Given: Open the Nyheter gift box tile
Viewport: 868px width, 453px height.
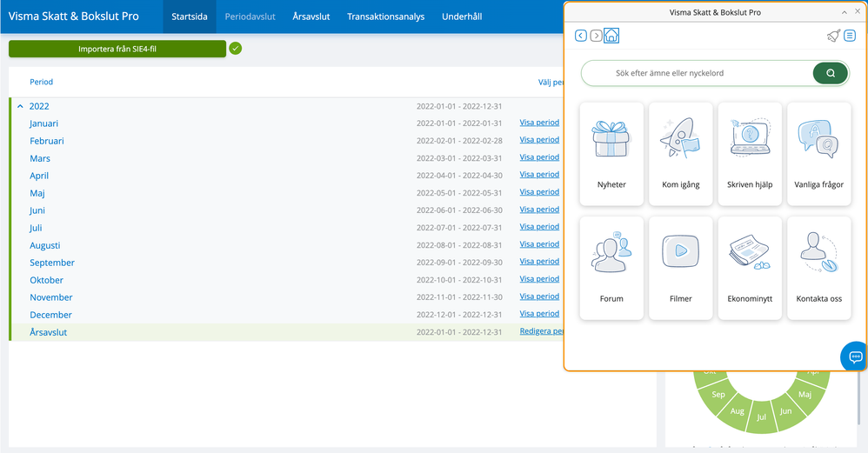Looking at the screenshot, I should pos(611,154).
